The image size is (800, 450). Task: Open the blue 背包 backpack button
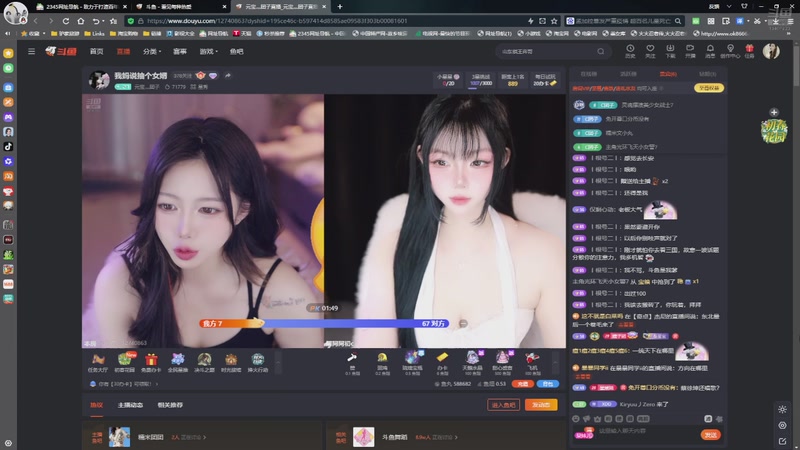click(547, 384)
